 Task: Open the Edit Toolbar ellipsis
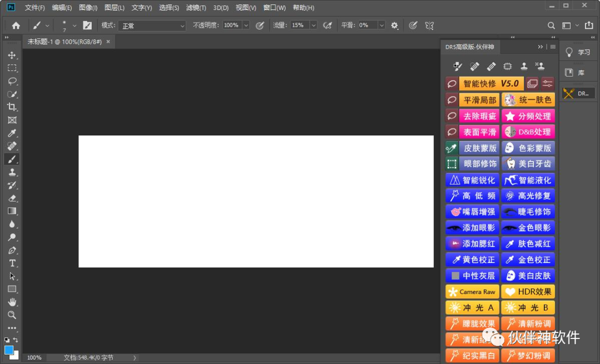coord(12,328)
